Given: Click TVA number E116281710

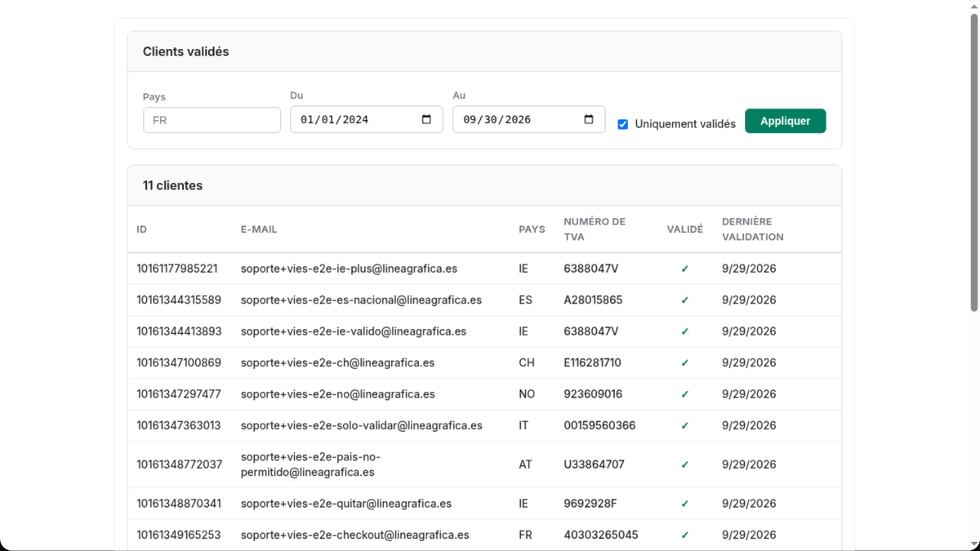Looking at the screenshot, I should 592,362.
